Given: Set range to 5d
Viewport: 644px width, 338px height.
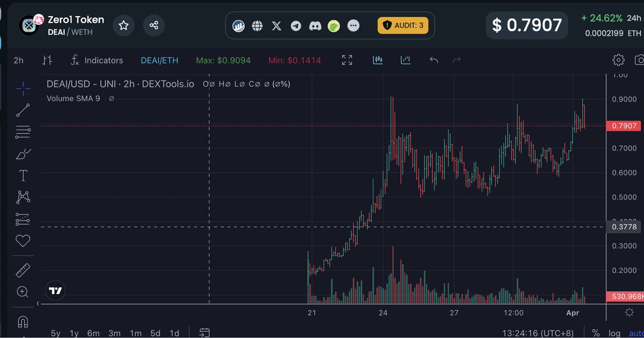Looking at the screenshot, I should [x=155, y=333].
